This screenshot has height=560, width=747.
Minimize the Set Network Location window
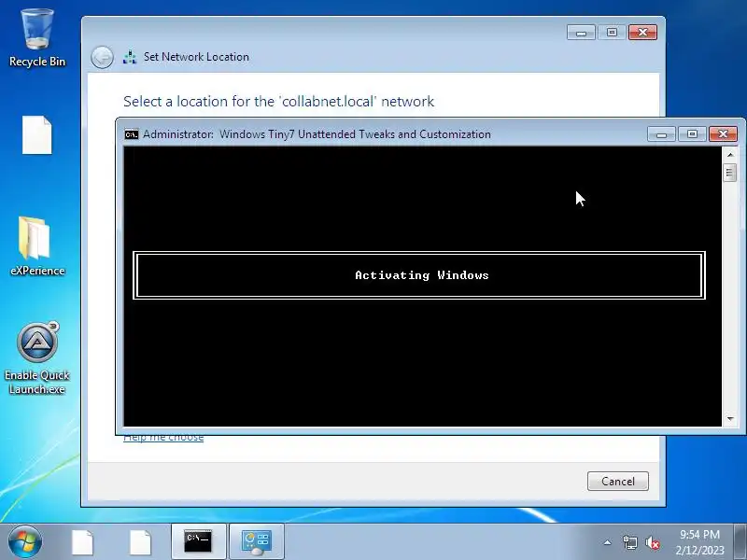tap(581, 33)
